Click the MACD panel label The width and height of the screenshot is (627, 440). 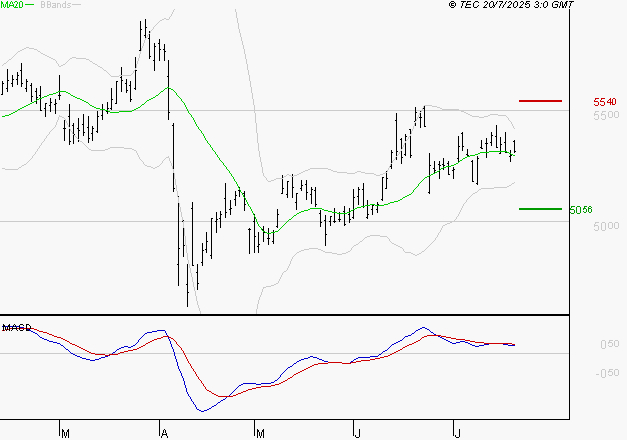pyautogui.click(x=16, y=328)
